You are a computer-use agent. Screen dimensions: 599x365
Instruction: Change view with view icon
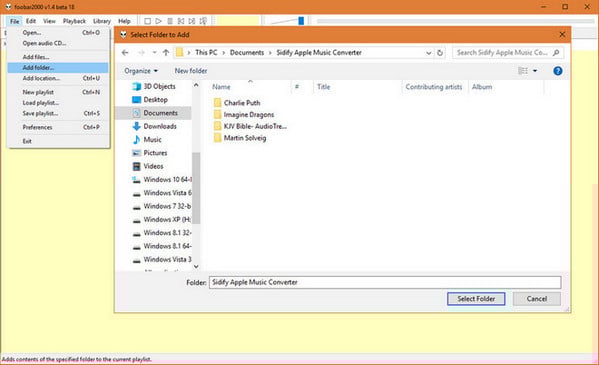pyautogui.click(x=523, y=71)
